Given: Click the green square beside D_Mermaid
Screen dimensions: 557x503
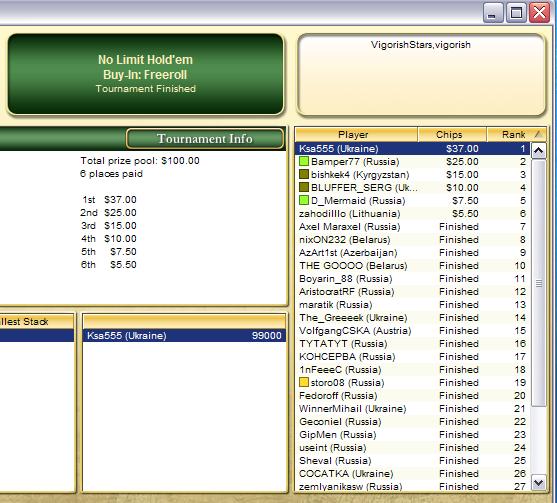Looking at the screenshot, I should 304,200.
